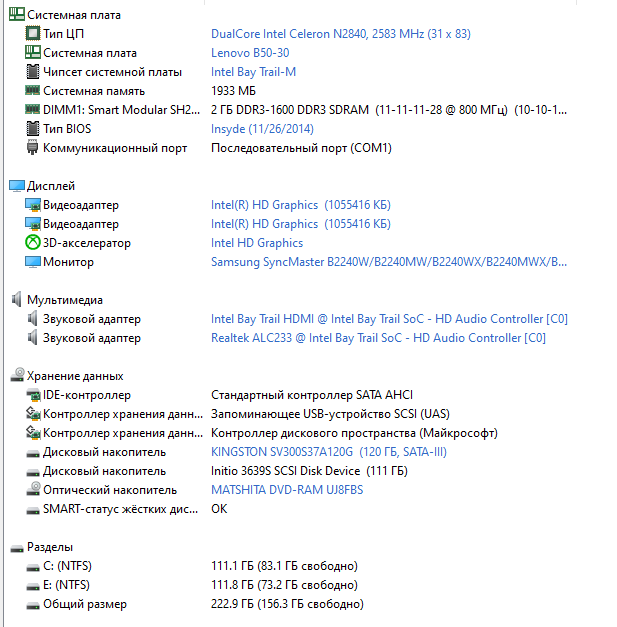
Task: Open the KINGSTON SV300S37A120G drive link
Action: (x=329, y=452)
